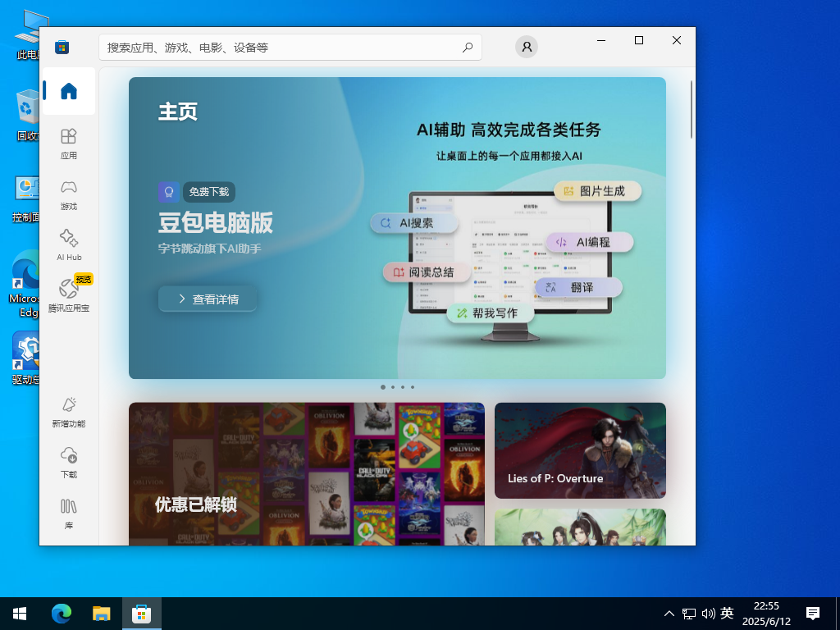Select the 控制面板 desktop icon
This screenshot has width=840, height=630.
(x=25, y=199)
